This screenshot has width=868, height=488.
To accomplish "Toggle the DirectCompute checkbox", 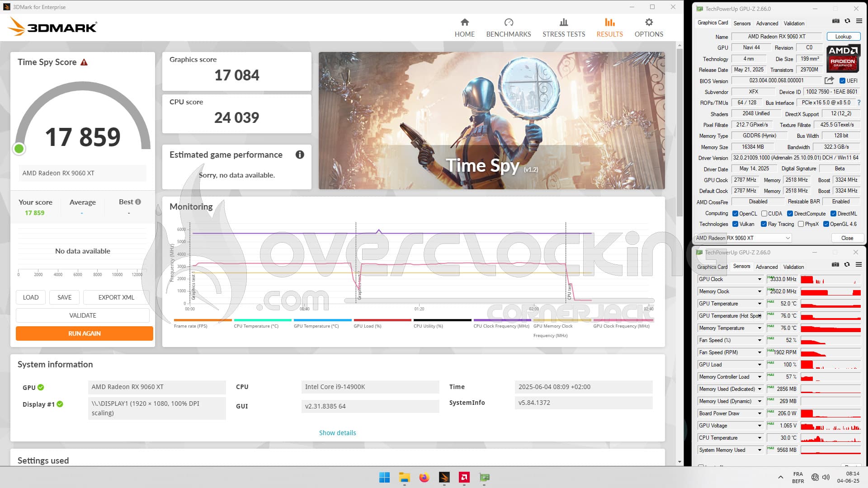I will pyautogui.click(x=790, y=214).
